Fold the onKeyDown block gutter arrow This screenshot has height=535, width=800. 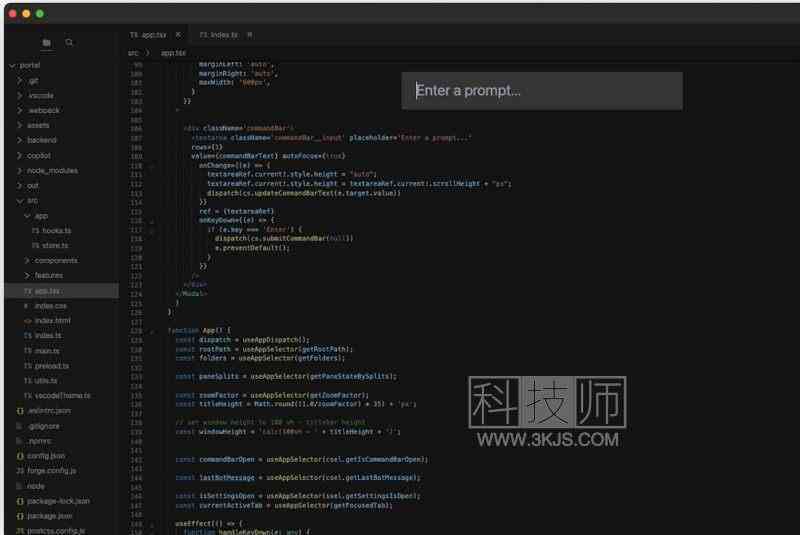pos(152,221)
